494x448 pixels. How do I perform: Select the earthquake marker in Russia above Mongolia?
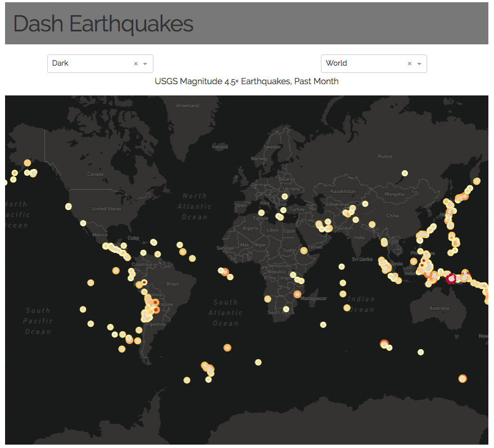pyautogui.click(x=405, y=173)
